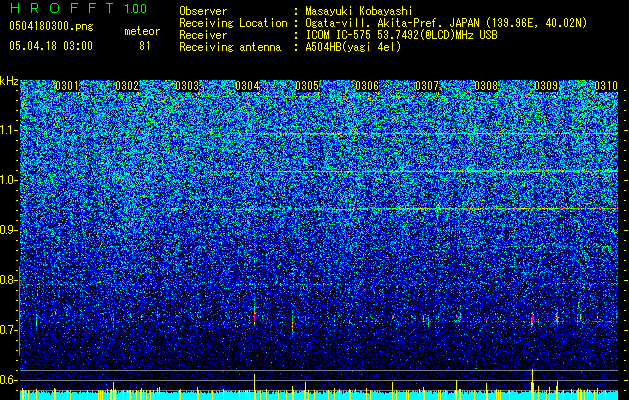Image resolution: width=629 pixels, height=400 pixels.
Task: Click the 0301 time marker
Action: click(67, 86)
